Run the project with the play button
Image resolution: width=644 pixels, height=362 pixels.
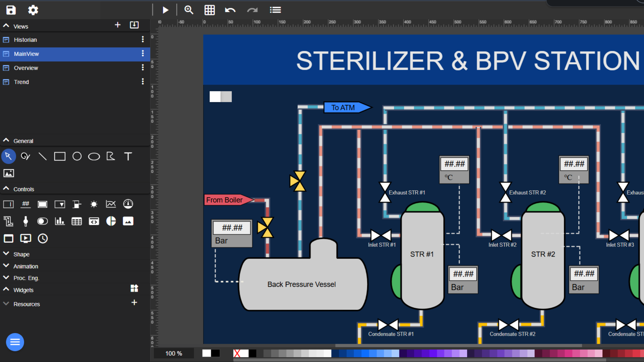165,10
